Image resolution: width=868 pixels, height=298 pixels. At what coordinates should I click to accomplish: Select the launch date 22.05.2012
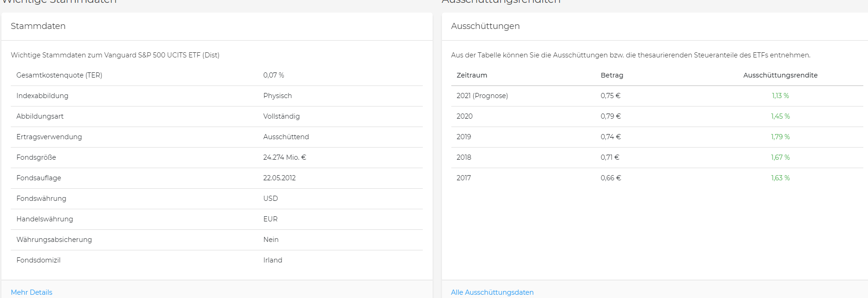tap(279, 178)
